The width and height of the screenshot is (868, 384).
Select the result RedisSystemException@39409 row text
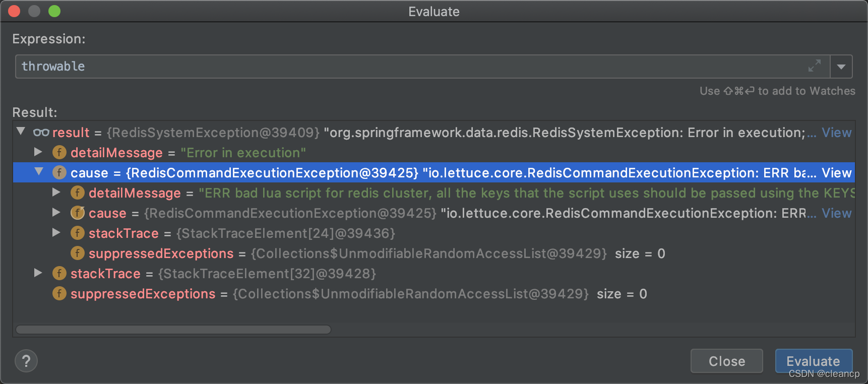pyautogui.click(x=434, y=133)
